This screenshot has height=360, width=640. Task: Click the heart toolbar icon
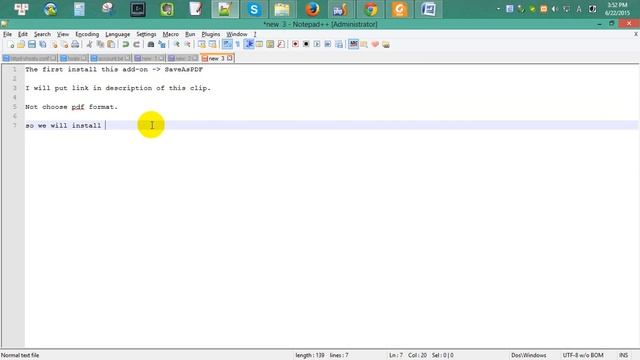[375, 44]
